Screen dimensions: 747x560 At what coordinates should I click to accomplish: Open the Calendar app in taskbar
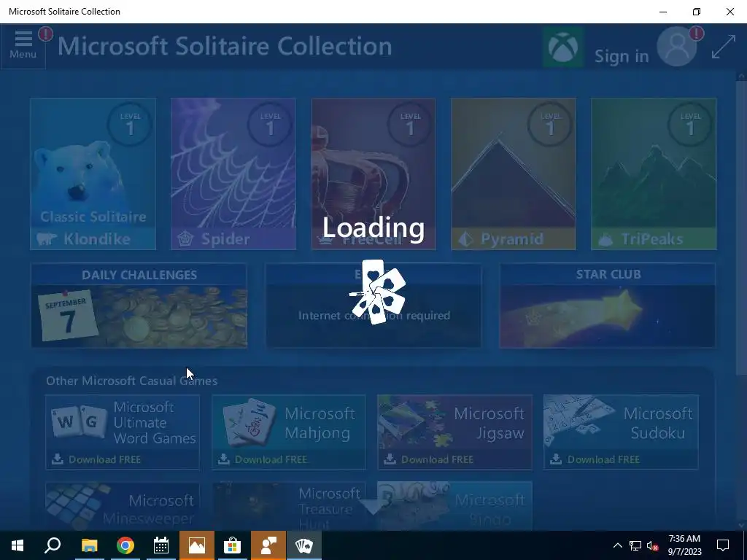pos(161,545)
